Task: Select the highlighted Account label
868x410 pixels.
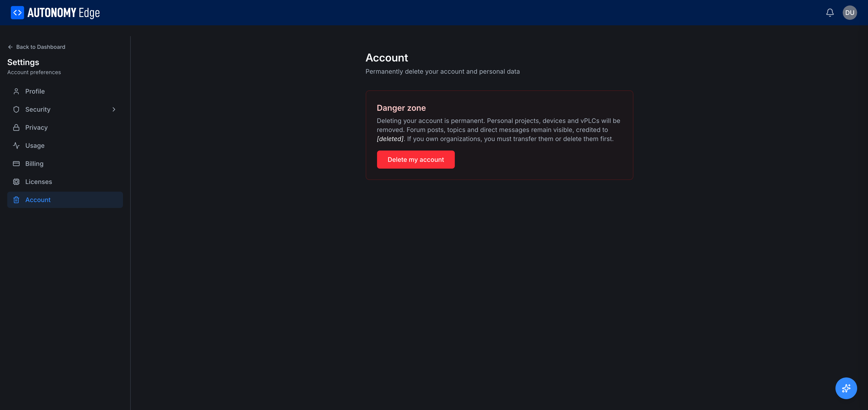Action: pos(38,200)
